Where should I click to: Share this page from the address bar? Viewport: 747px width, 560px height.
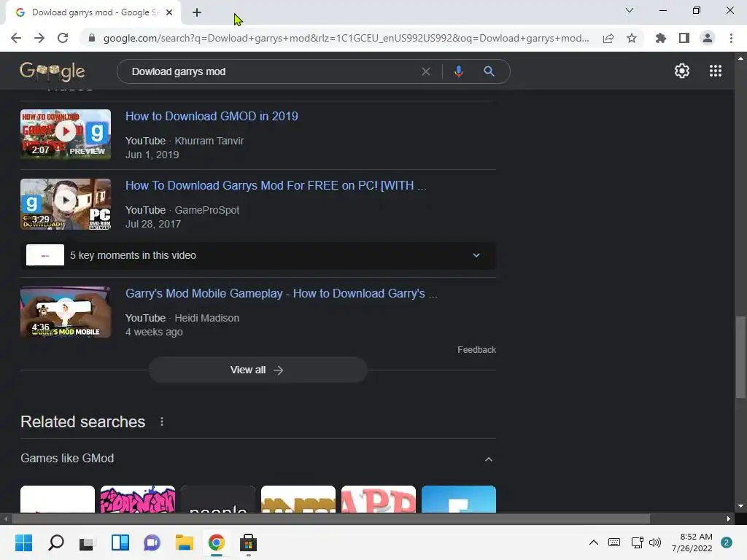[608, 38]
